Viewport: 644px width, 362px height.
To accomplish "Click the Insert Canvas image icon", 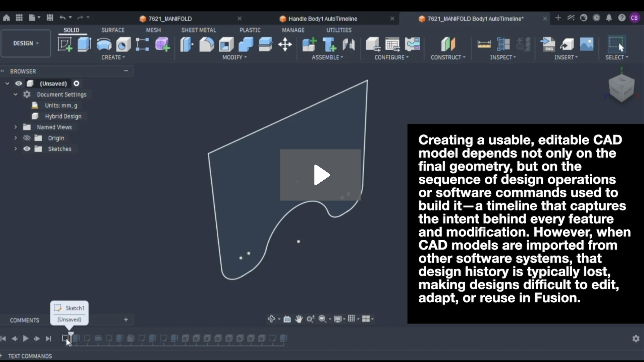I will point(587,44).
